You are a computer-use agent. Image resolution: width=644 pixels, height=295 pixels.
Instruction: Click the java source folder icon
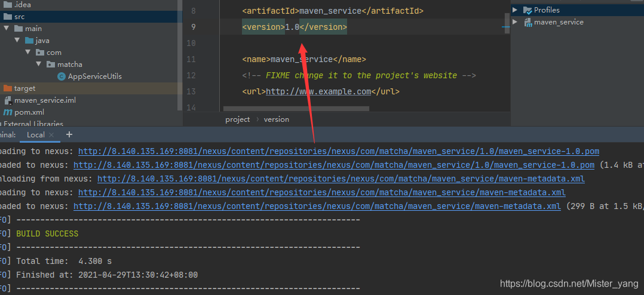point(29,41)
